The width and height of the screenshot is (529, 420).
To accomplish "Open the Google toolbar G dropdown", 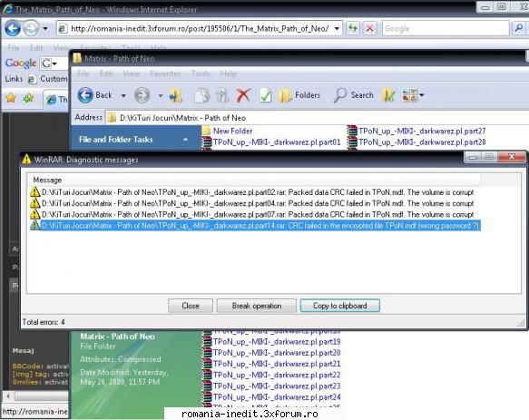I will tap(50, 63).
